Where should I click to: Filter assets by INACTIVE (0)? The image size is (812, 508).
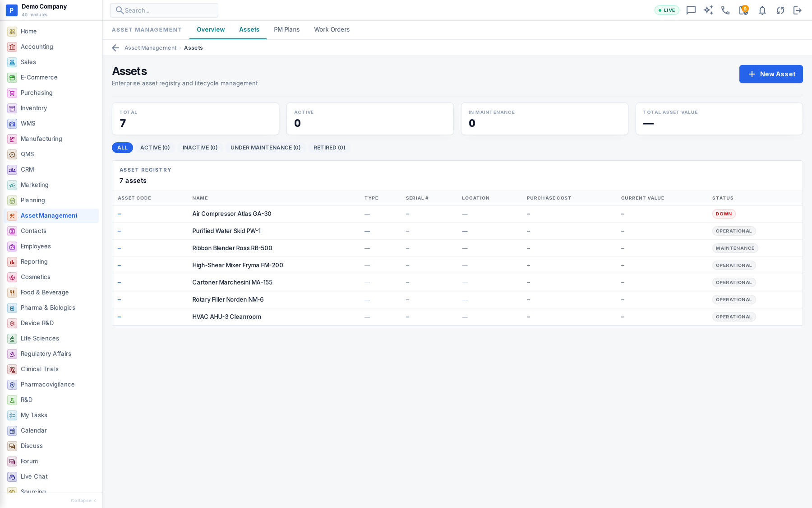coord(200,148)
